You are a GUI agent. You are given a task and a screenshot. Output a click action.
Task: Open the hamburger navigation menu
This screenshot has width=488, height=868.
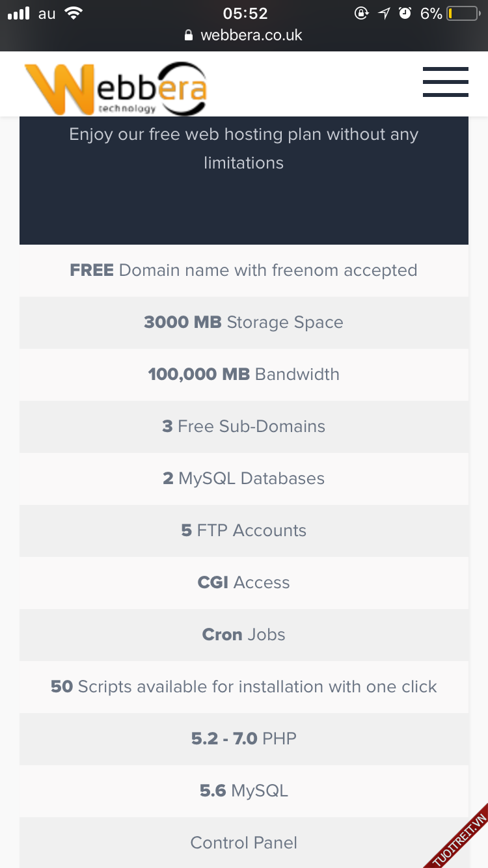point(445,82)
